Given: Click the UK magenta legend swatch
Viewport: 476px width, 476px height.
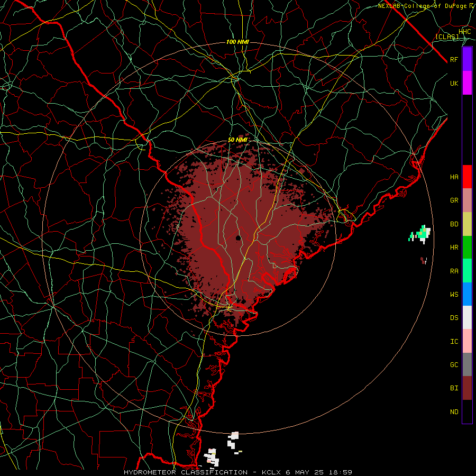Looking at the screenshot, I should (467, 83).
